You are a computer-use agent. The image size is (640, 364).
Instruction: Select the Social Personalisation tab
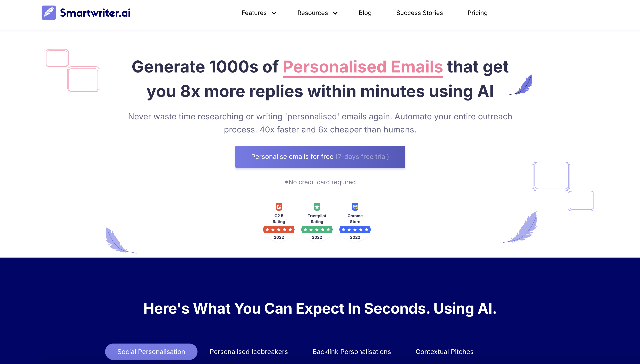[151, 351]
